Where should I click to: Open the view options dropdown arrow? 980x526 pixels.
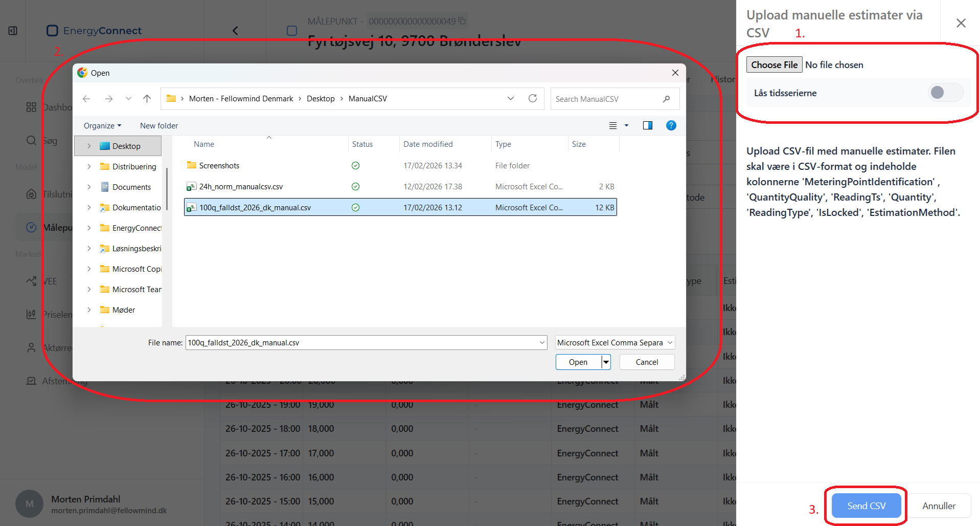(626, 125)
